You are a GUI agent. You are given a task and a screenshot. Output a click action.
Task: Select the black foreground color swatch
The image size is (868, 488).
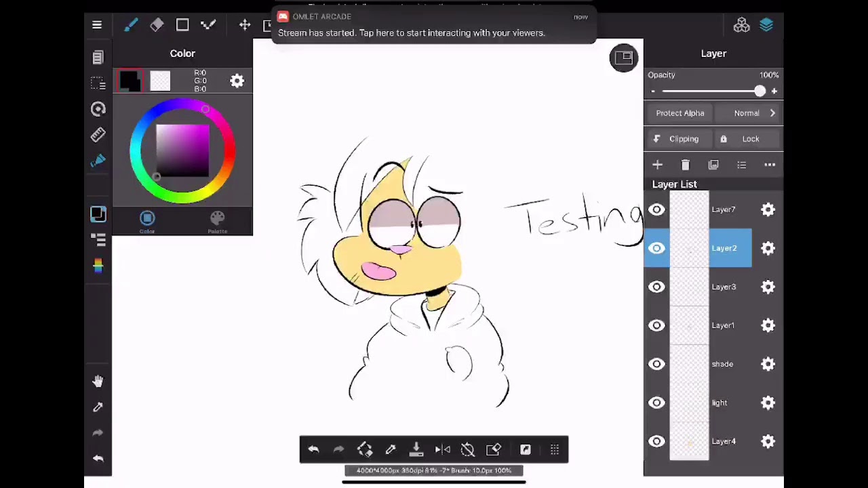(x=130, y=81)
